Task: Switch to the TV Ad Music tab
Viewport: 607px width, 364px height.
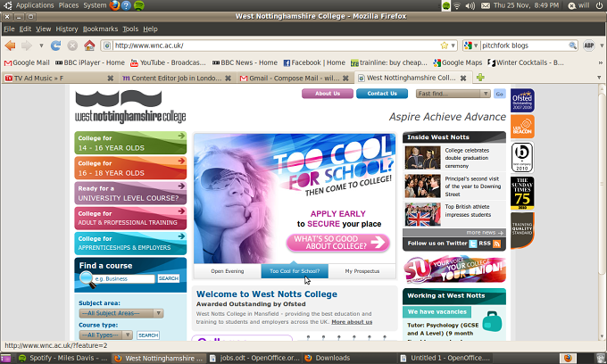Action: (x=59, y=79)
